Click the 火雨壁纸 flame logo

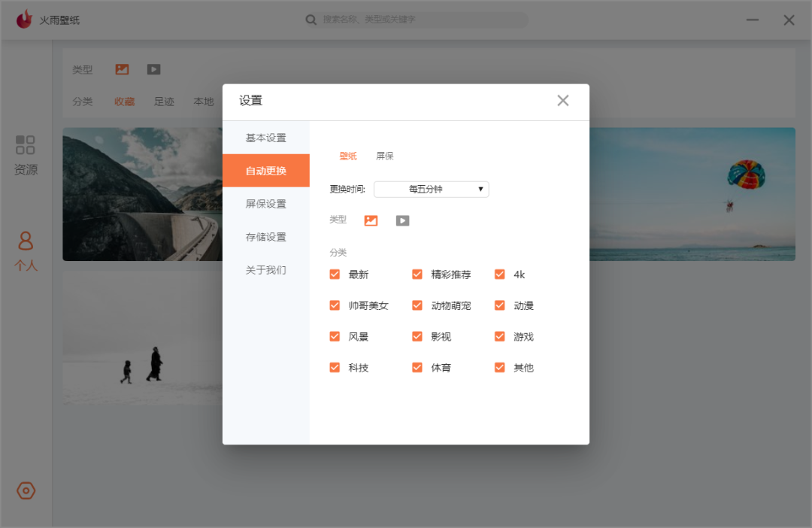[24, 20]
